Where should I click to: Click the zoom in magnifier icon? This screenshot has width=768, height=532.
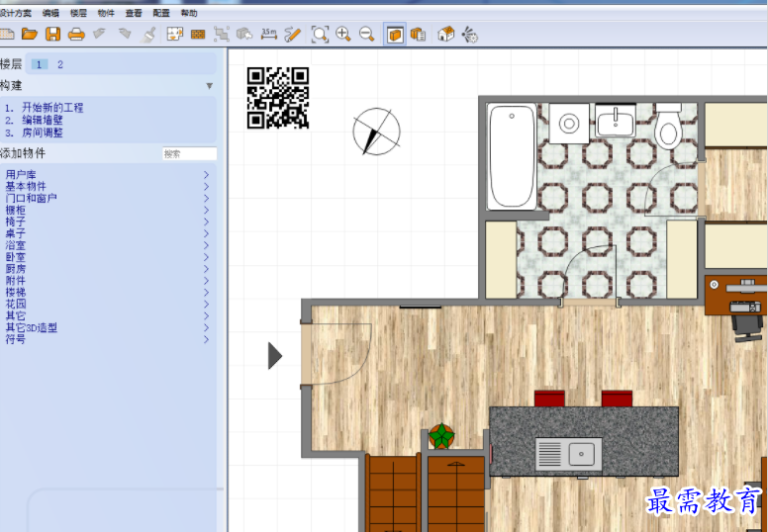pyautogui.click(x=343, y=34)
